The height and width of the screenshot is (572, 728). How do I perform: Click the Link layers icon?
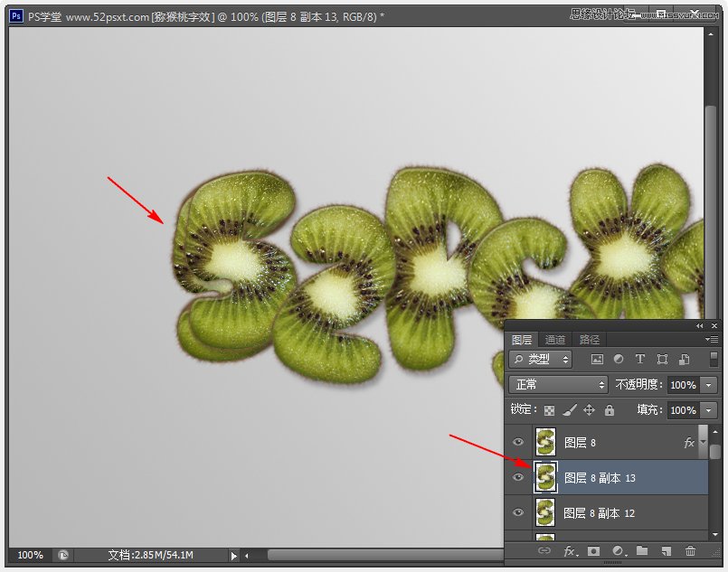tap(544, 551)
